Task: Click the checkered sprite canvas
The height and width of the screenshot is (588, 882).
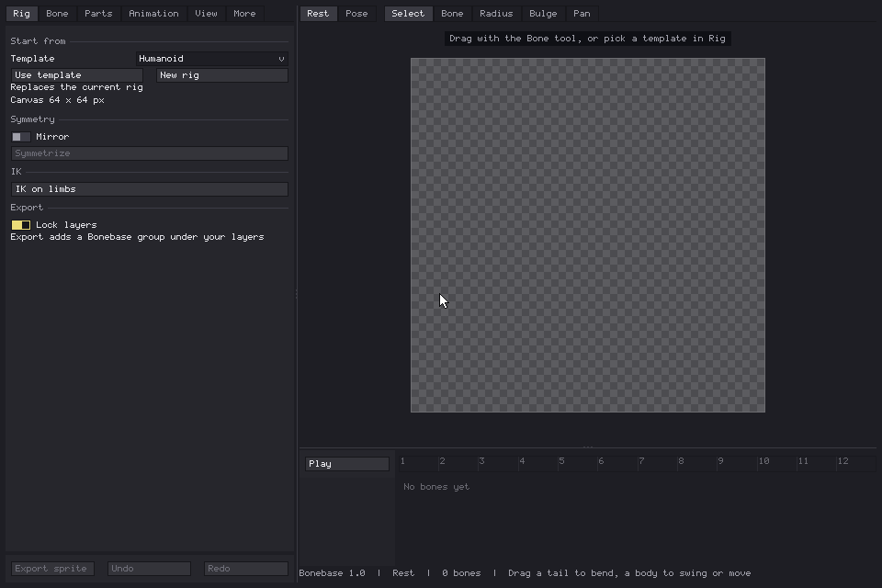Action: click(588, 235)
